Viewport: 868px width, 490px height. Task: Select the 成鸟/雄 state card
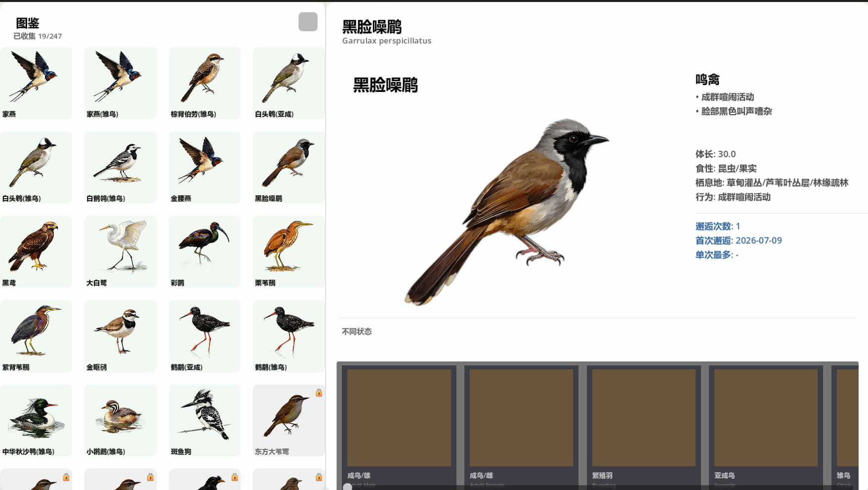click(399, 428)
